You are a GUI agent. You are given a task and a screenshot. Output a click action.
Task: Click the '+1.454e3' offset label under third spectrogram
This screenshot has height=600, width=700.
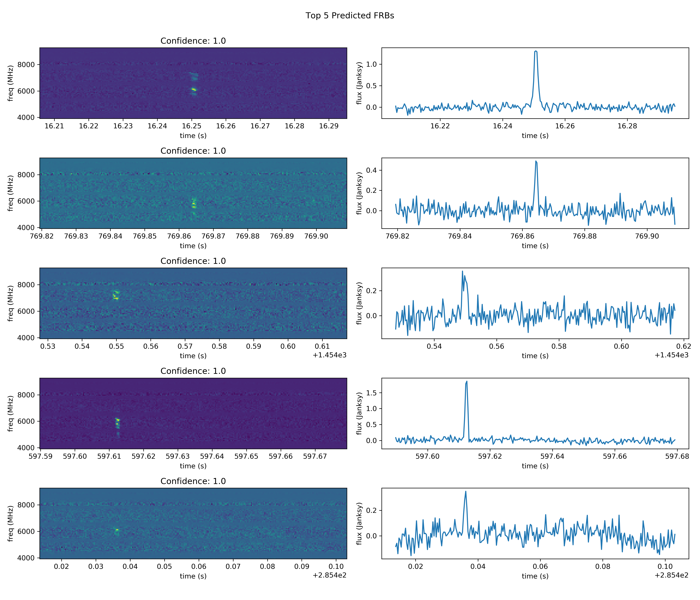tap(329, 355)
